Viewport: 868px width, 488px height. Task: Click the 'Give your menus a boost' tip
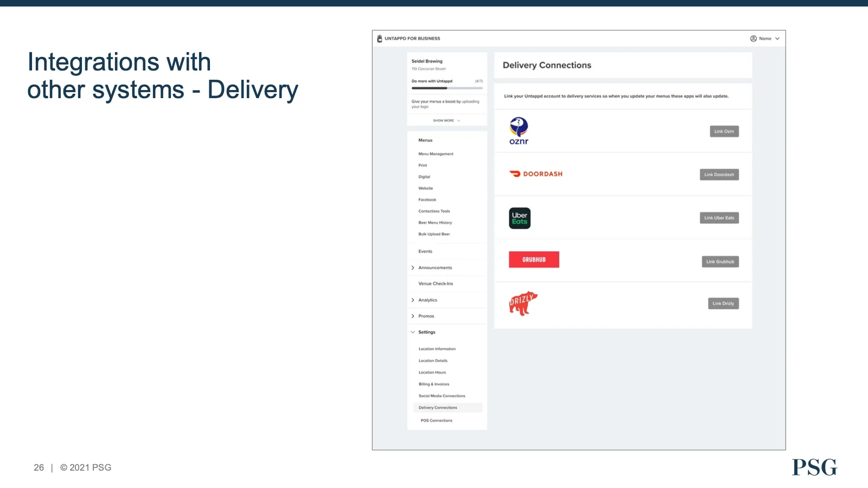(445, 104)
